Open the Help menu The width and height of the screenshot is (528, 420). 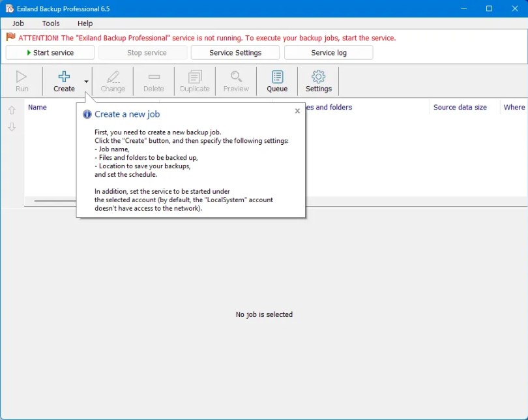[x=85, y=23]
